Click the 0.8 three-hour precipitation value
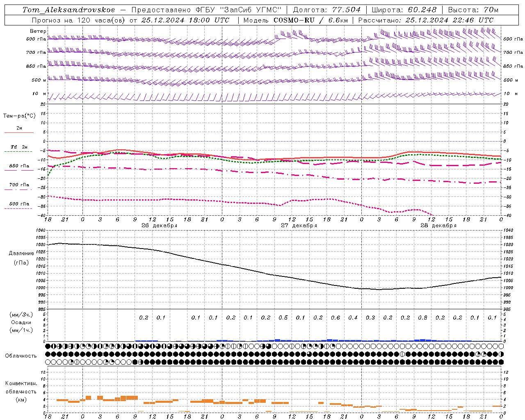525x420 pixels. click(423, 317)
